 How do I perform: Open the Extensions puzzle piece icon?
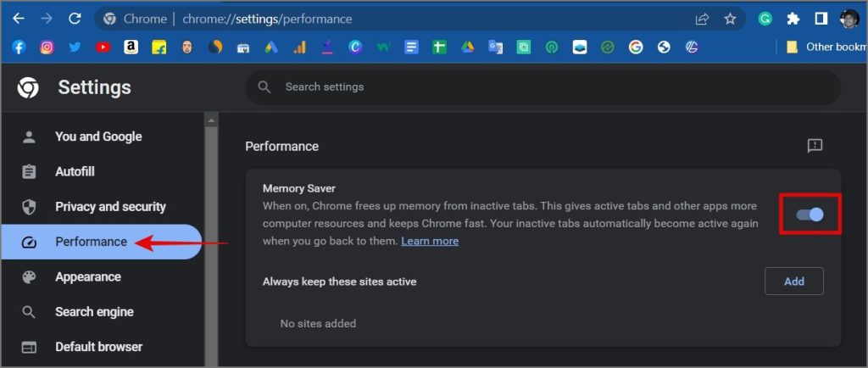tap(793, 19)
